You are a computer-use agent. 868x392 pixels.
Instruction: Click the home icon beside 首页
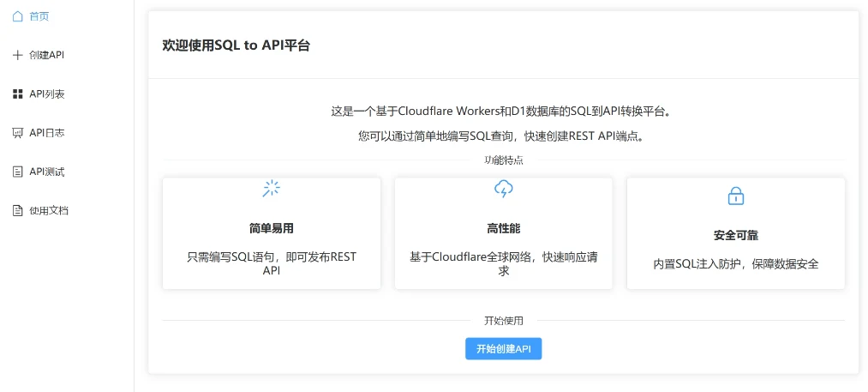tap(18, 16)
